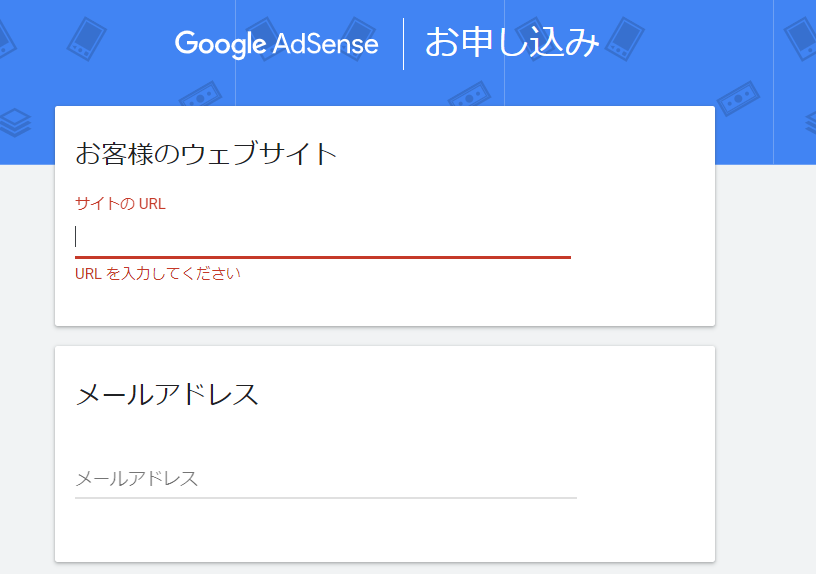
Task: Focus the サイトの URL input field
Action: pos(322,237)
